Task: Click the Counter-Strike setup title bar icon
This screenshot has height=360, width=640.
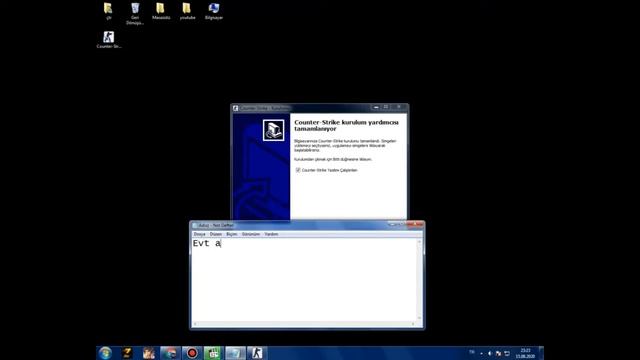Action: coord(236,108)
